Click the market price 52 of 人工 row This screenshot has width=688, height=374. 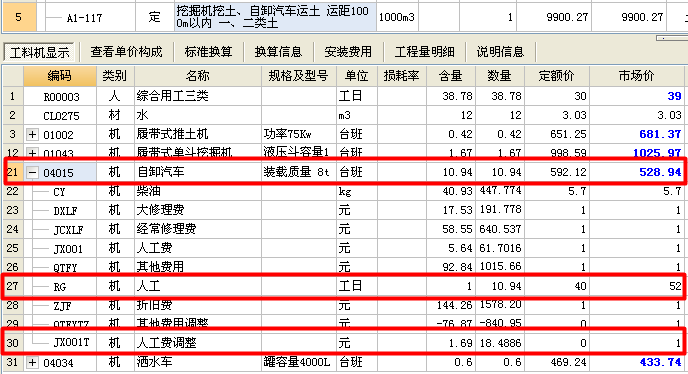675,286
